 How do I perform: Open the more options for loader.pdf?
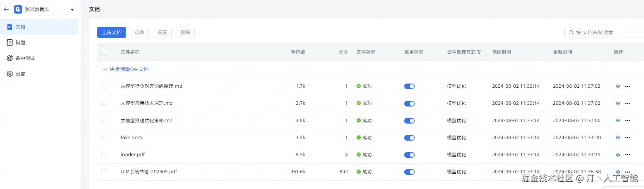[627, 155]
